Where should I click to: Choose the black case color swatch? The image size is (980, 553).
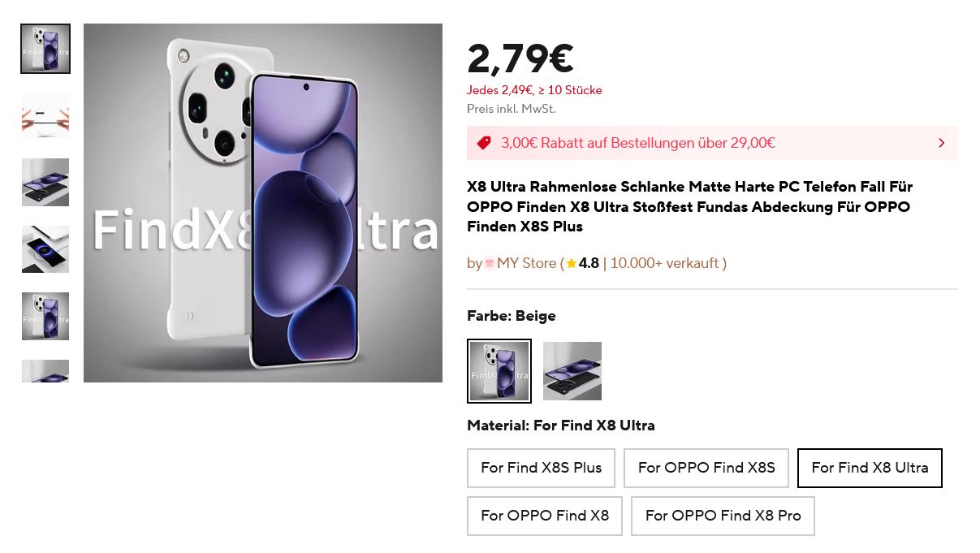coord(572,371)
